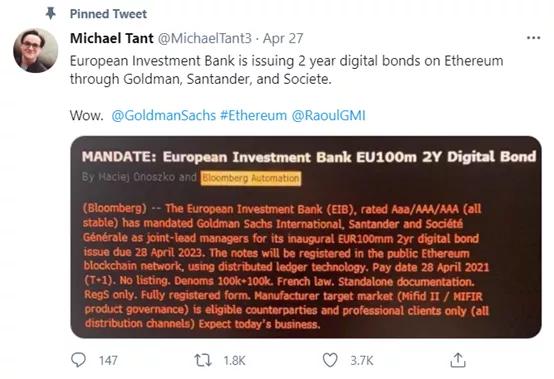Screen dimensions: 554x379
Task: Retweet using the retweet arrows icon
Action: coord(203,360)
